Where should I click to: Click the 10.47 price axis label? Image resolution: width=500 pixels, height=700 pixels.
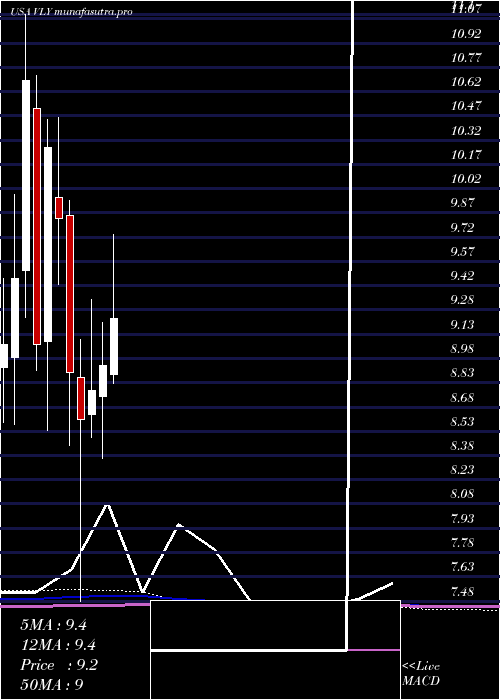pos(466,106)
